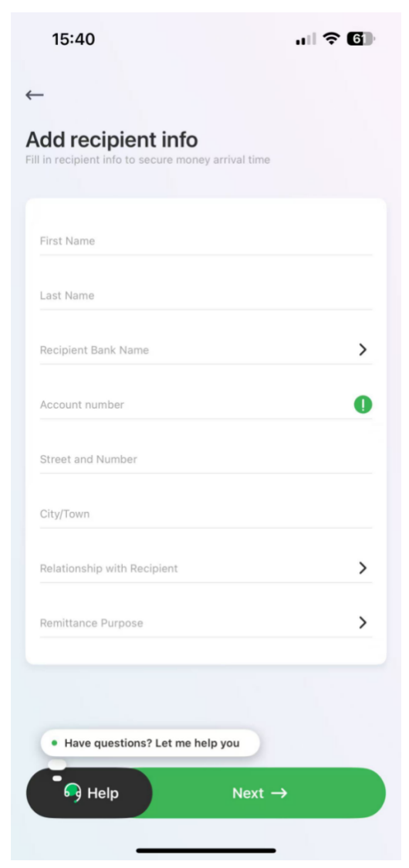Tap the arrow icon on Next button
Screen dimensions: 409x868
279,793
